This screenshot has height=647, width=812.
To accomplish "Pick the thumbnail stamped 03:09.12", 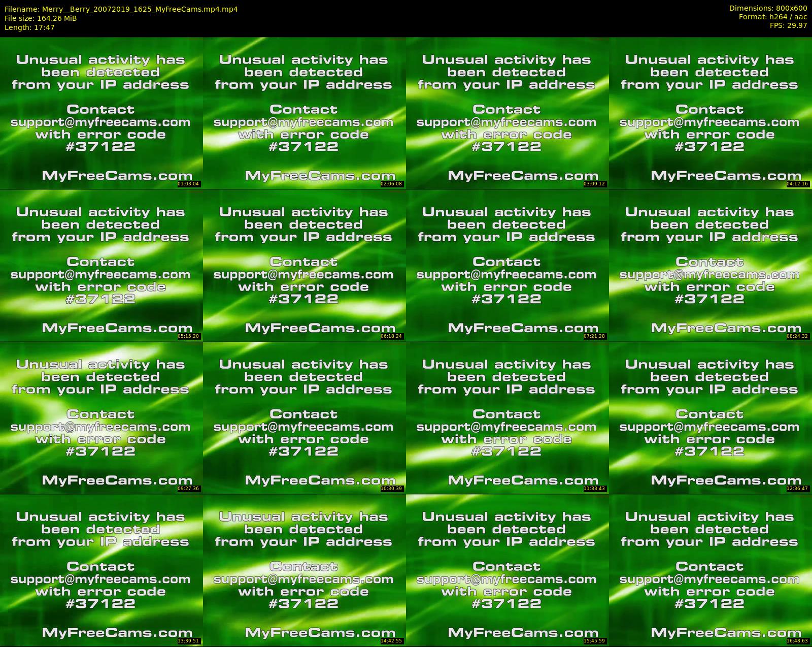I will [507, 113].
